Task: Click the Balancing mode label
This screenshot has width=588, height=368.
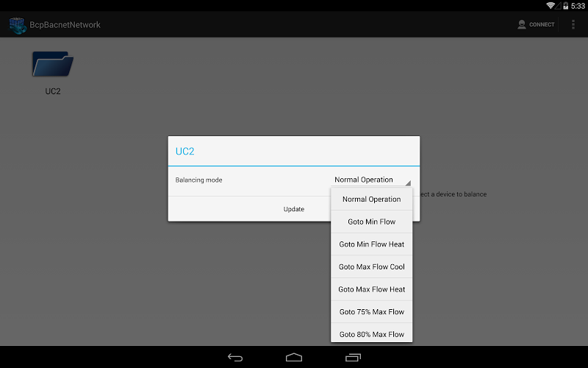Action: pyautogui.click(x=198, y=180)
